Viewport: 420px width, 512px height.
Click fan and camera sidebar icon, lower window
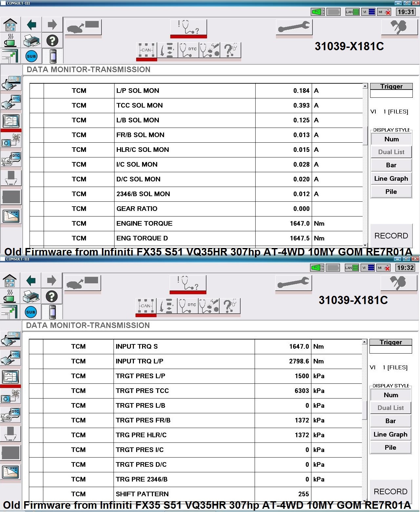click(x=10, y=396)
